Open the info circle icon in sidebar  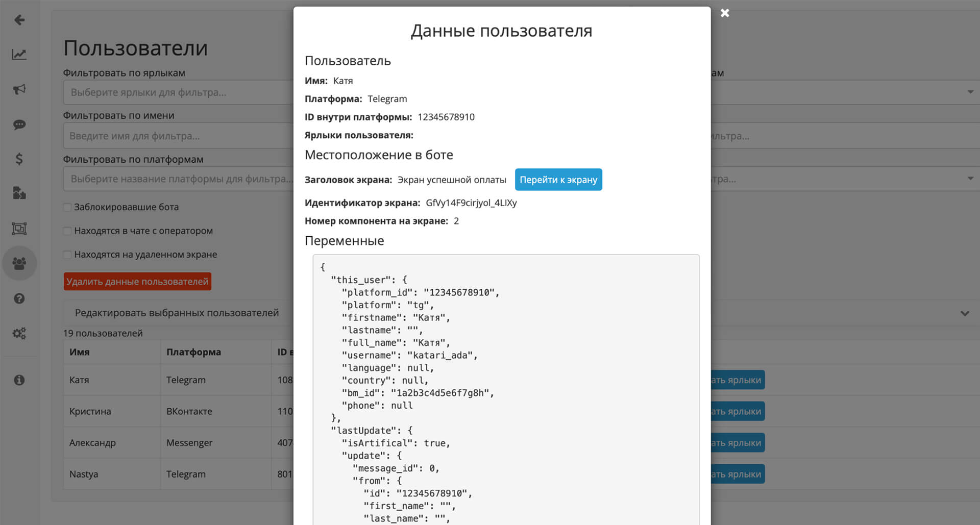19,380
